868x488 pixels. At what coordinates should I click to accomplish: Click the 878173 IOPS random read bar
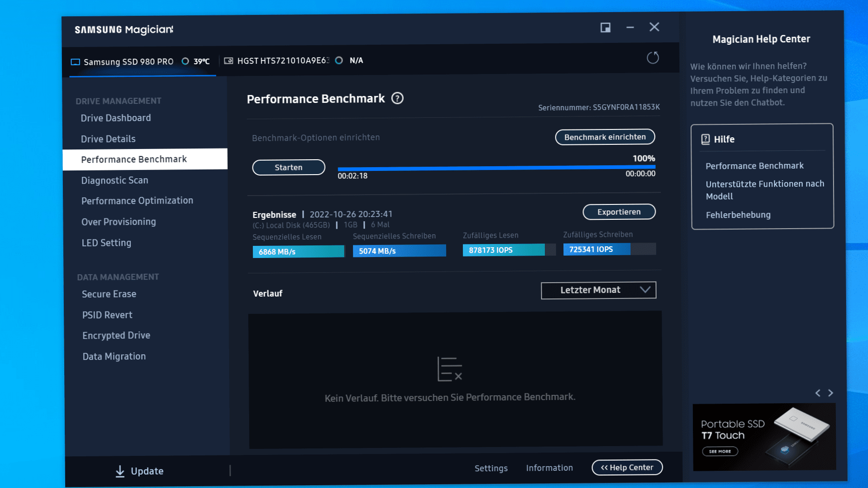coord(509,250)
